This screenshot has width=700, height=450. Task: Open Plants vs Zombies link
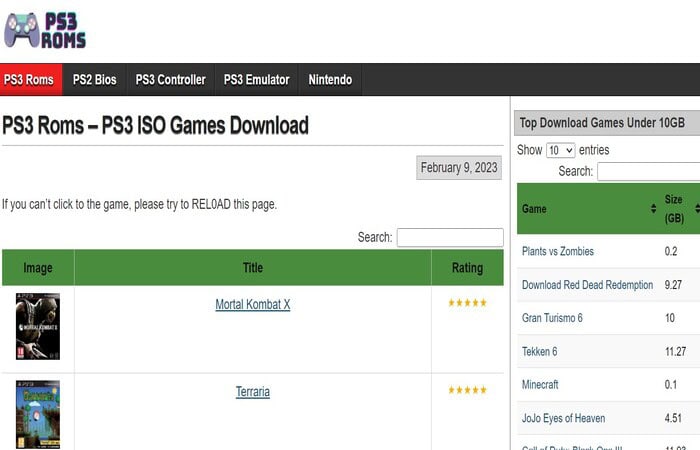point(558,251)
